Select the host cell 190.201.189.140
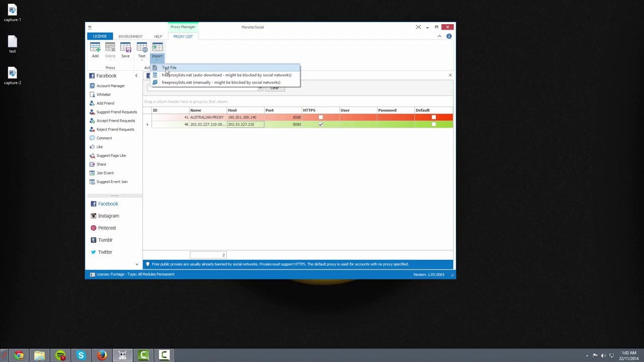Viewport: 644px width, 362px height. tap(245, 117)
